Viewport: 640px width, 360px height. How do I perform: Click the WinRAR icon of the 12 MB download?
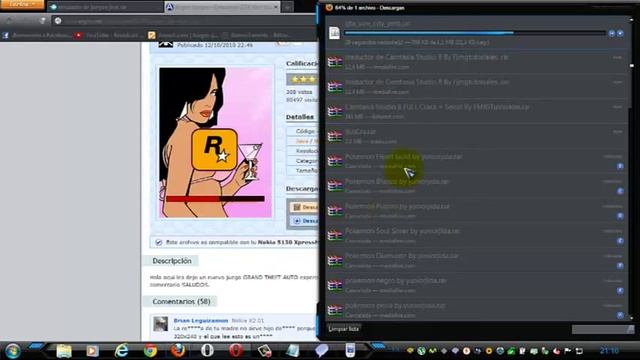[x=335, y=136]
